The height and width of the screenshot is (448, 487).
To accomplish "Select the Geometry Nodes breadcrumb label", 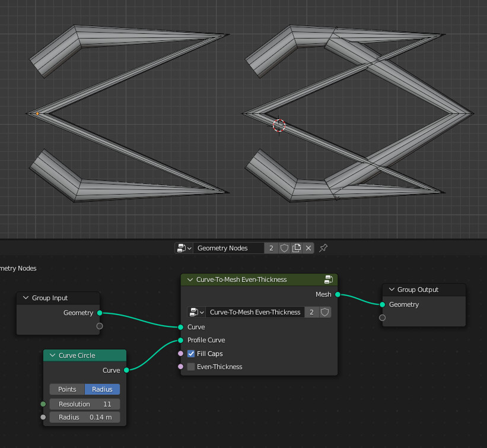I will 18,268.
